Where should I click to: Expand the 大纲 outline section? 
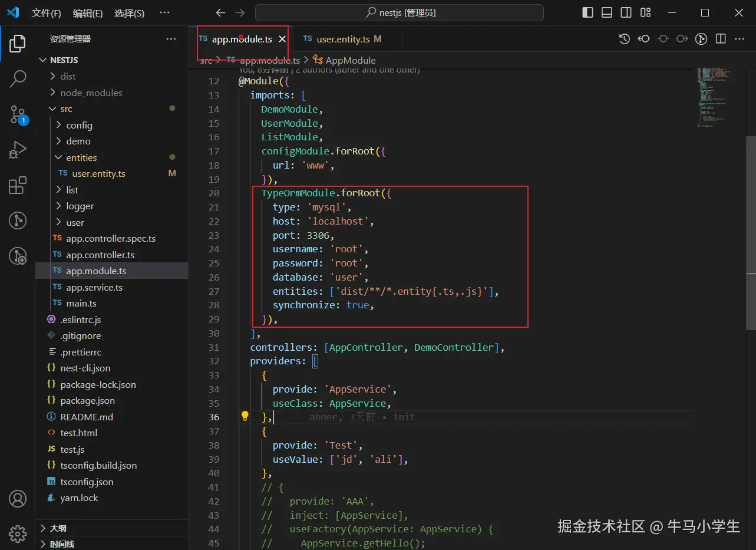point(58,528)
